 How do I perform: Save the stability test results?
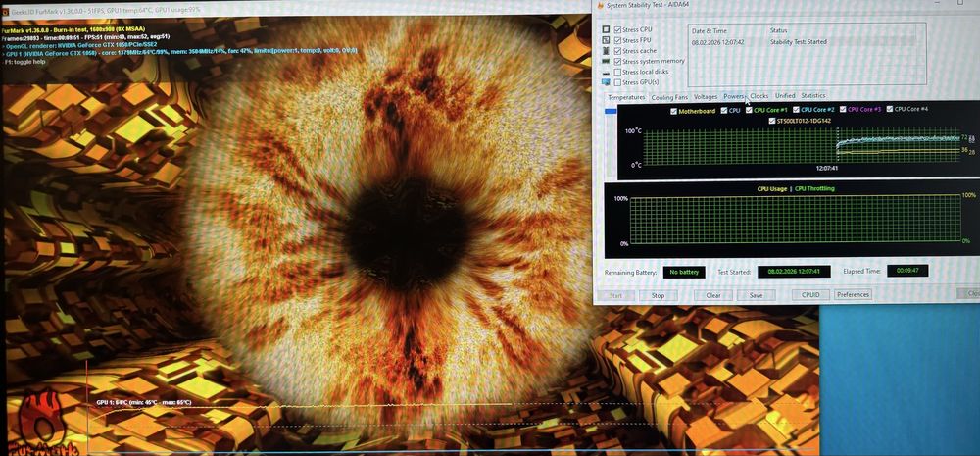coord(756,295)
